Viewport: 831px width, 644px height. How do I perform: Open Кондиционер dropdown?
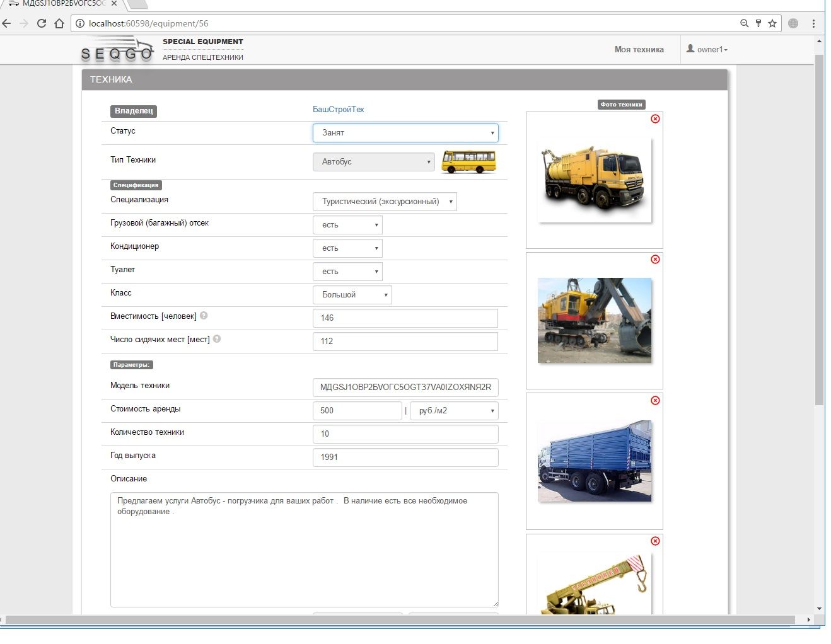(x=347, y=248)
